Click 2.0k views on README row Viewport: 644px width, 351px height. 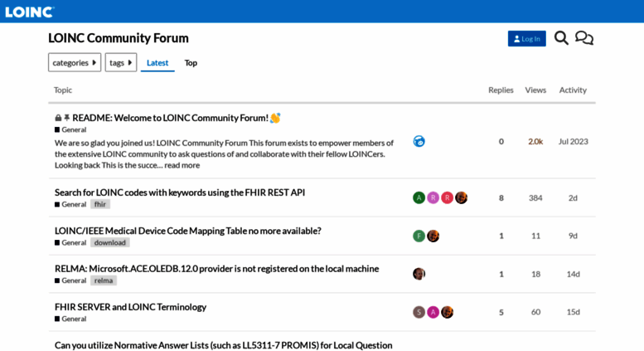(x=535, y=141)
